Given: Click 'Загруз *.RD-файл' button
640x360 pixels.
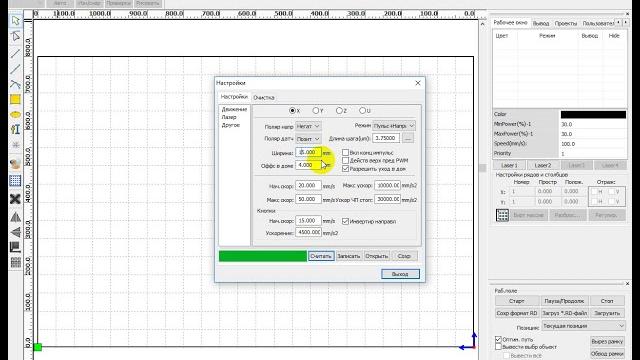Looking at the screenshot, I should tap(564, 313).
